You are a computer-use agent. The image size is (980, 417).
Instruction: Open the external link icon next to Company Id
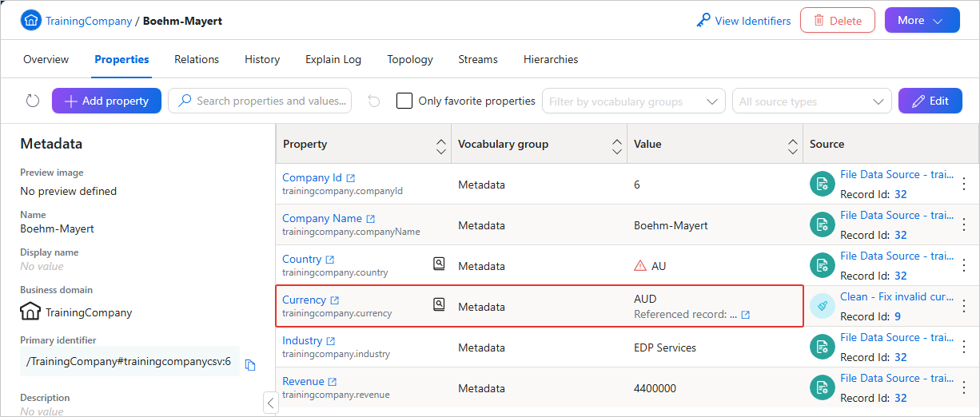point(350,178)
